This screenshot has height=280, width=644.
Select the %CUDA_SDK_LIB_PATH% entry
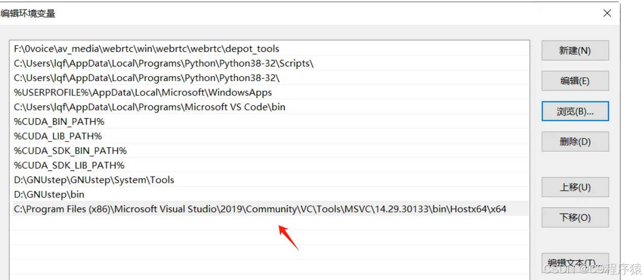click(x=270, y=165)
